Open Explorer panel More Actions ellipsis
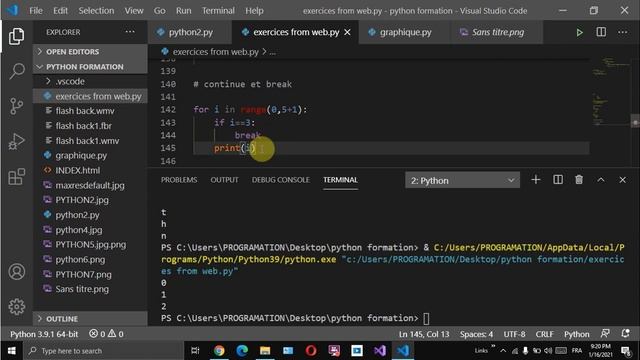This screenshot has height=360, width=640. 130,31
